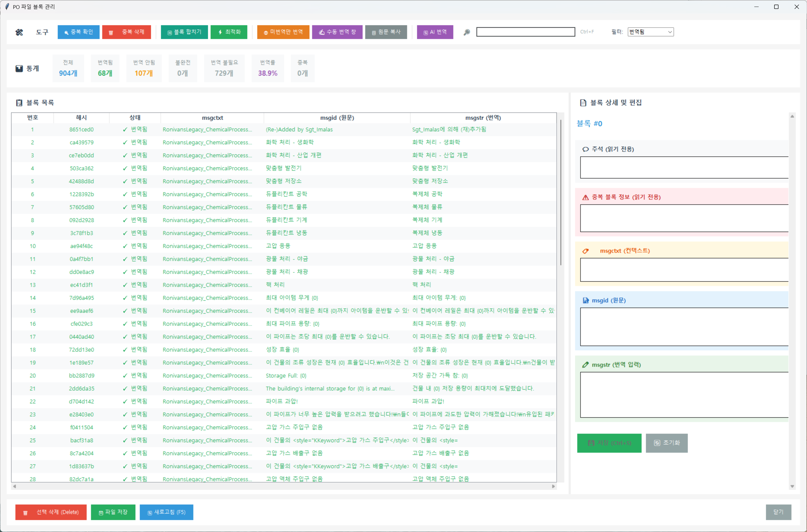807x532 pixels.
Task: Click the 초기화 reset button
Action: pyautogui.click(x=666, y=443)
